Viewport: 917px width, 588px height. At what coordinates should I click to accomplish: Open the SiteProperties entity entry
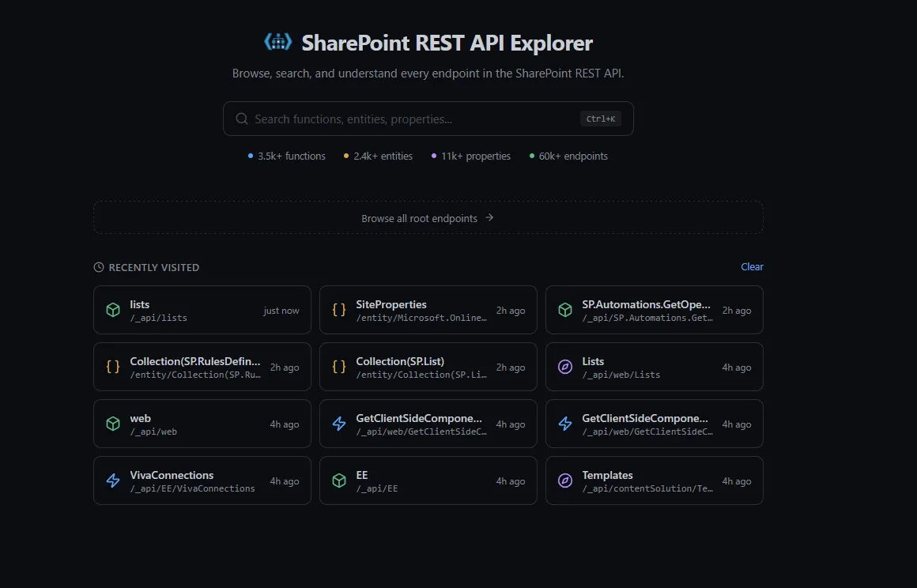[428, 310]
